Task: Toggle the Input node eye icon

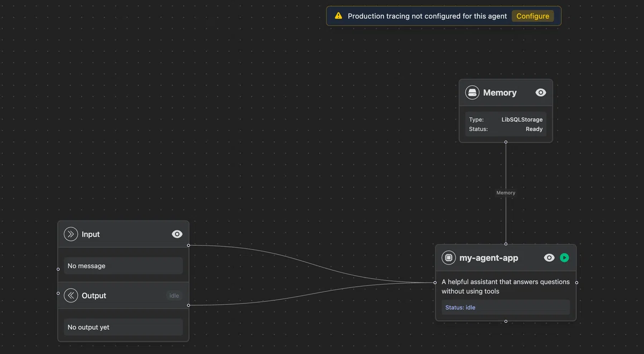Action: (x=177, y=234)
